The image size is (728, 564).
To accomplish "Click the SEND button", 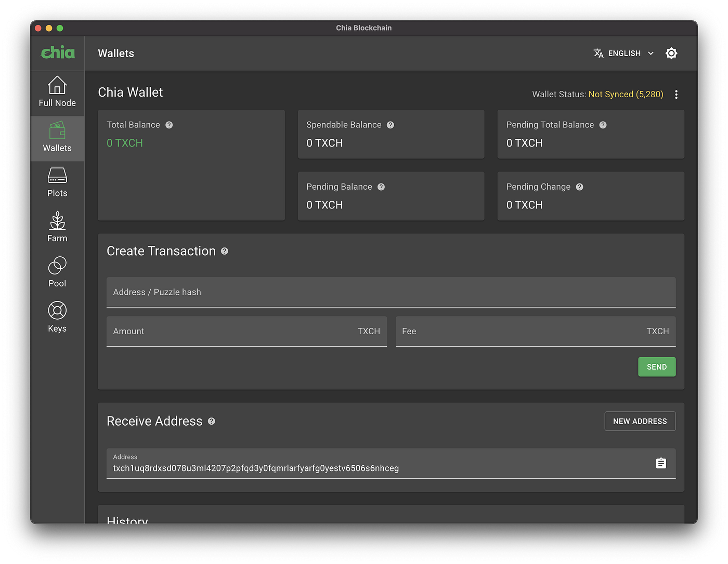I will tap(657, 366).
